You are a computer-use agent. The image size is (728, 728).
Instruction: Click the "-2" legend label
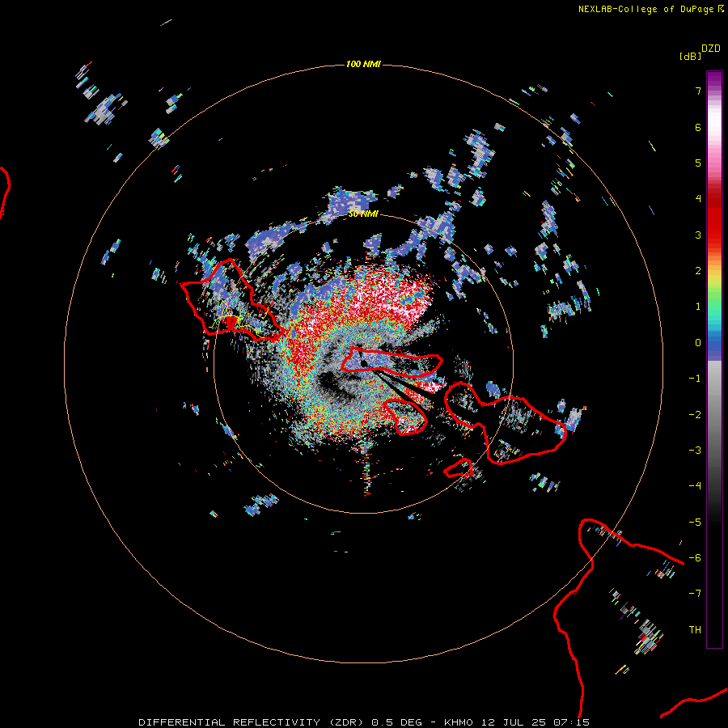coord(695,415)
